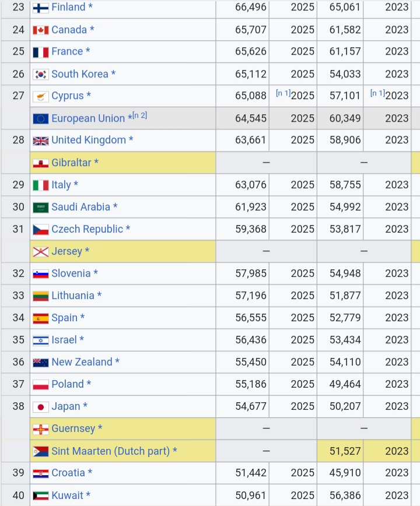The width and height of the screenshot is (420, 506).
Task: Follow the Jersey link
Action: 67,251
